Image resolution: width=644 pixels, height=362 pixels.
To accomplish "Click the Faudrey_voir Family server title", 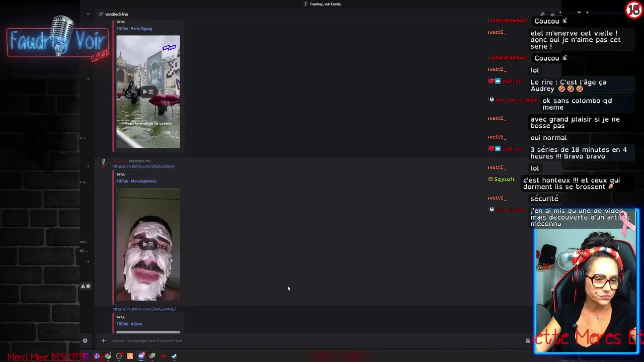I will (x=326, y=4).
